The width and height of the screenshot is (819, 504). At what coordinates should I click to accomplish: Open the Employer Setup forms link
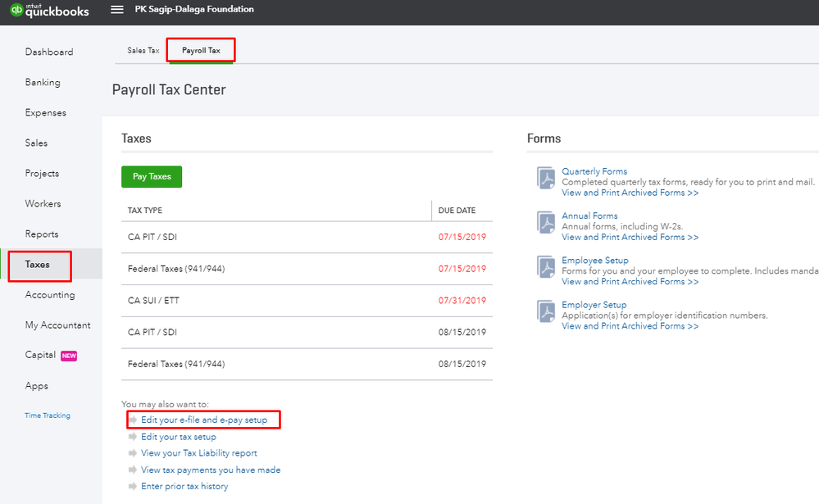coord(594,305)
